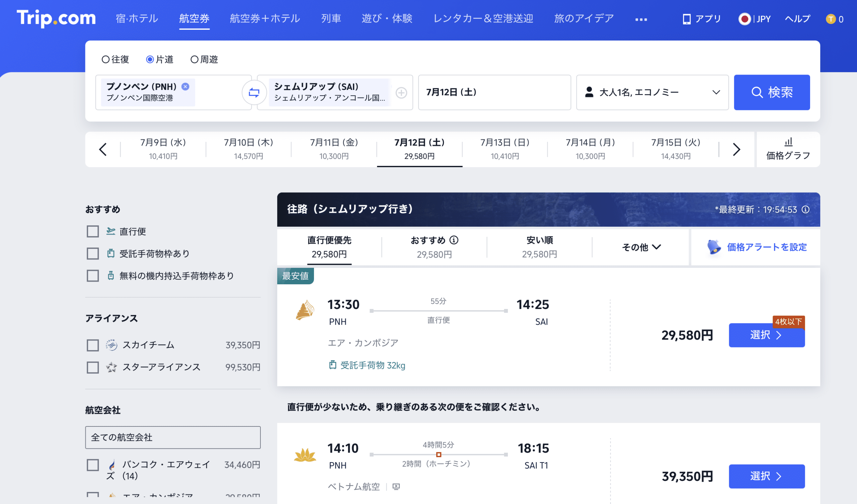Click the スターアライアンス star logo
This screenshot has height=504, width=857.
pyautogui.click(x=111, y=367)
